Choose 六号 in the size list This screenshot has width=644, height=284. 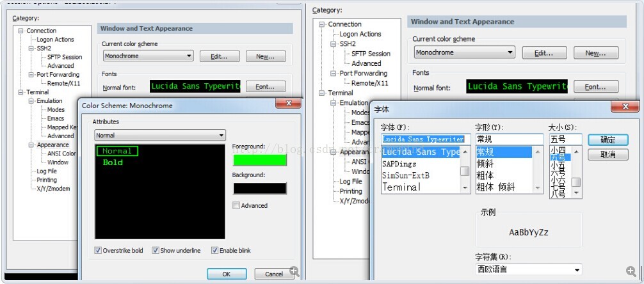[x=558, y=172]
